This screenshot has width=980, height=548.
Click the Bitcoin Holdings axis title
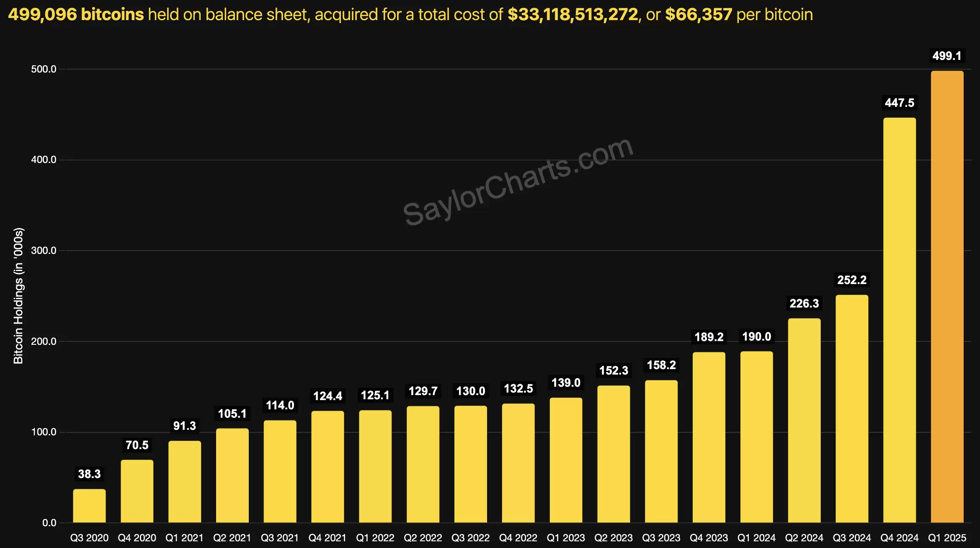pyautogui.click(x=18, y=296)
